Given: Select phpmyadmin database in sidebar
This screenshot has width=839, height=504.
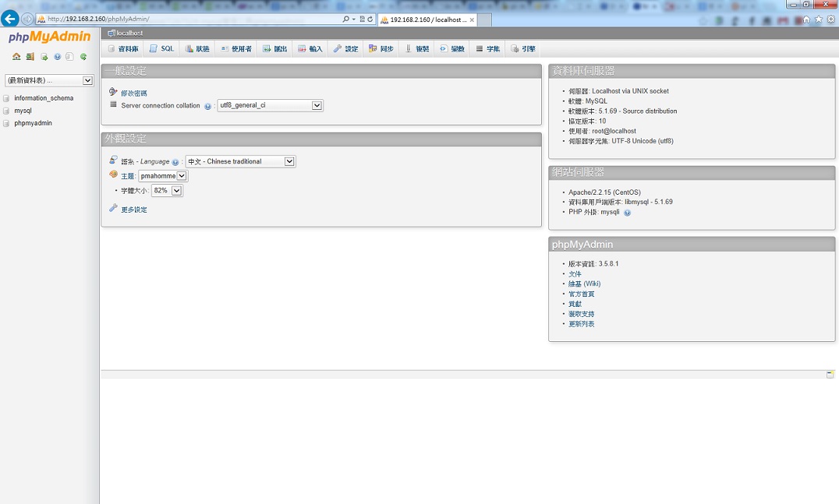Looking at the screenshot, I should point(34,123).
